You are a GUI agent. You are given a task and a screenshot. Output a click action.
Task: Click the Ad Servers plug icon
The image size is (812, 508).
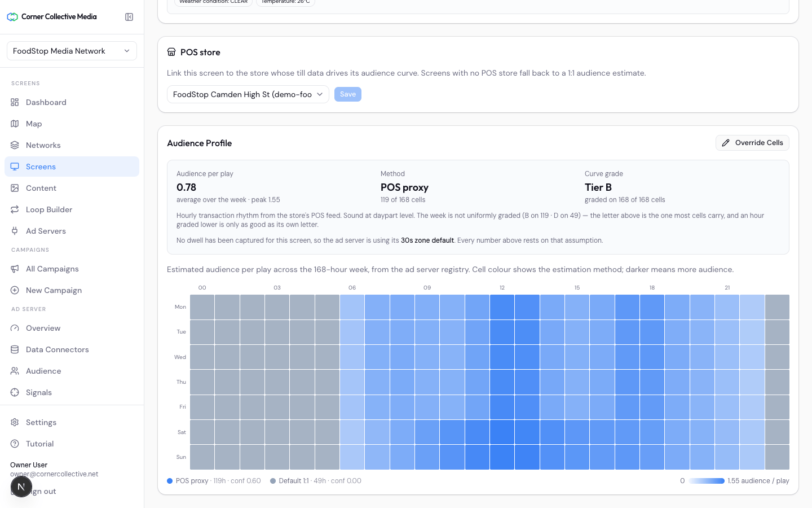pyautogui.click(x=15, y=231)
